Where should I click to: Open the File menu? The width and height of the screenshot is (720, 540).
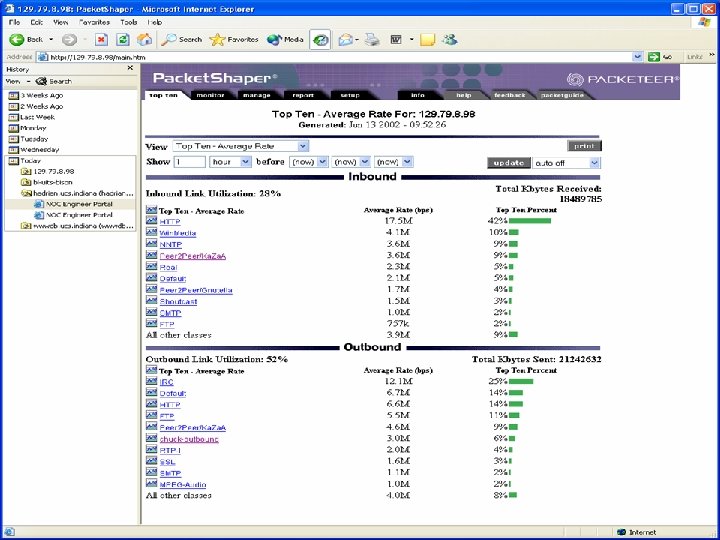(14, 22)
